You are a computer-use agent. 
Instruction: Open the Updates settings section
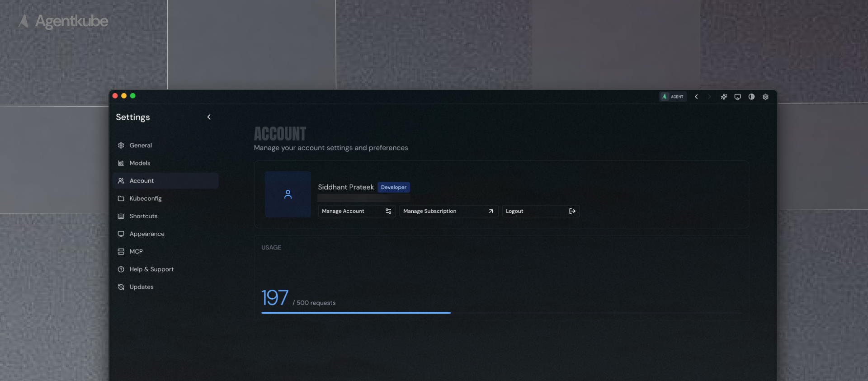click(165, 287)
